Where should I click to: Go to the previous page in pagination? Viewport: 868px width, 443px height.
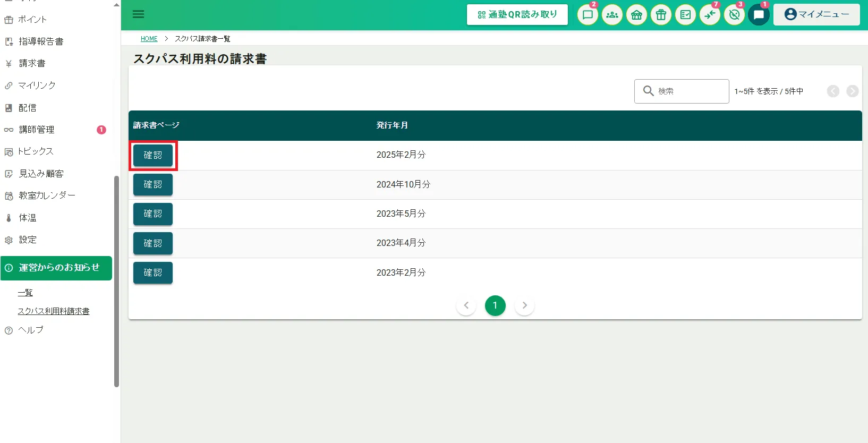(466, 305)
